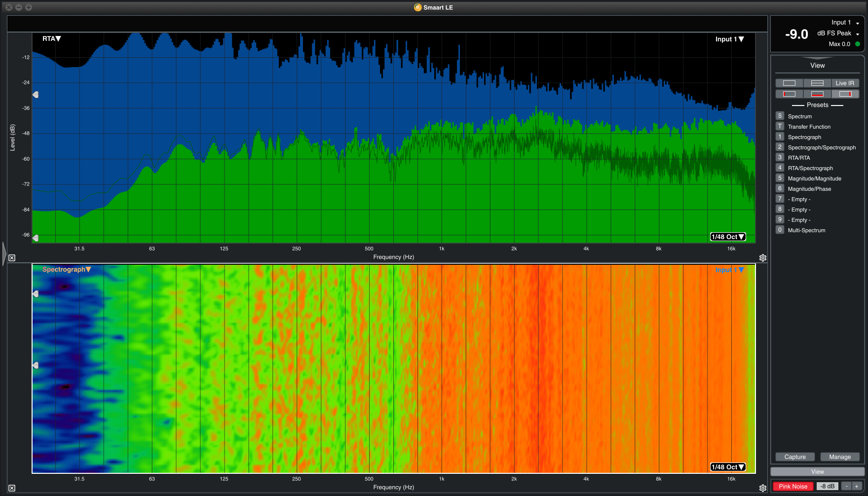
Task: Decrease generator level with minus button
Action: click(x=846, y=486)
